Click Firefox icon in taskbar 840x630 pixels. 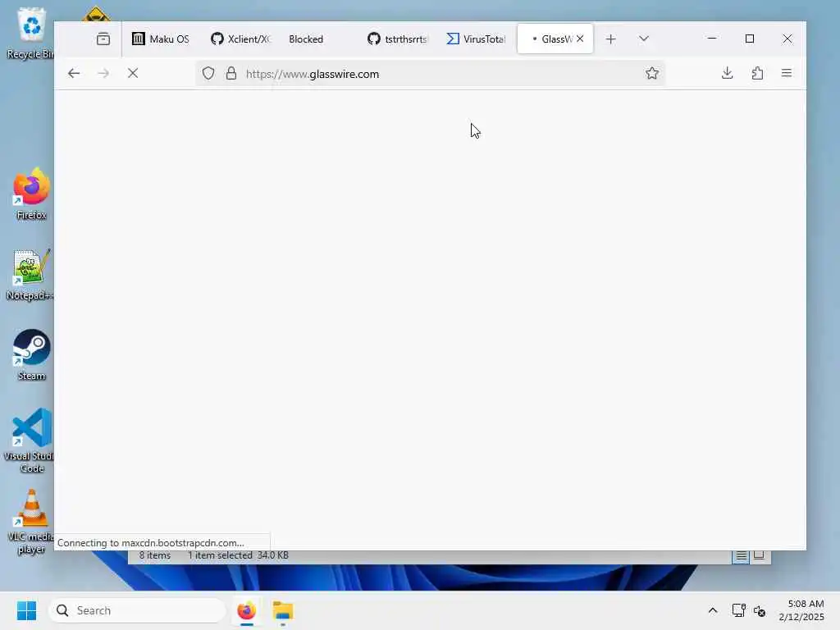pyautogui.click(x=246, y=610)
